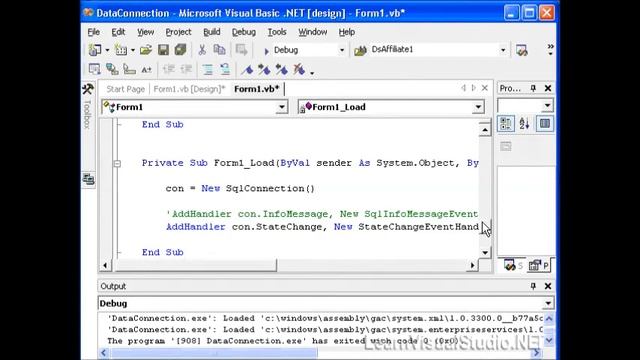Screen dimensions: 640x360
Task: Click the Copy toolbar icon
Action: click(220, 50)
